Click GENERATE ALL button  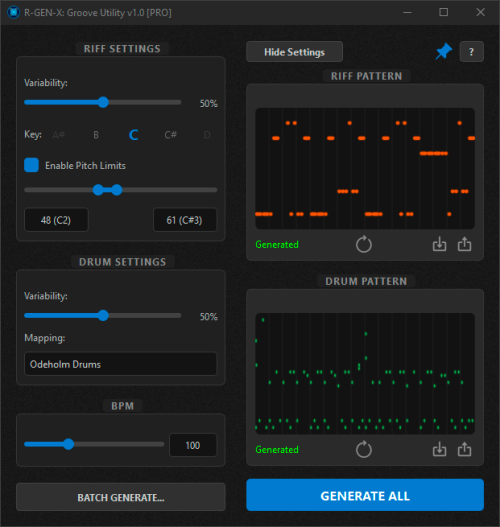[x=365, y=495]
